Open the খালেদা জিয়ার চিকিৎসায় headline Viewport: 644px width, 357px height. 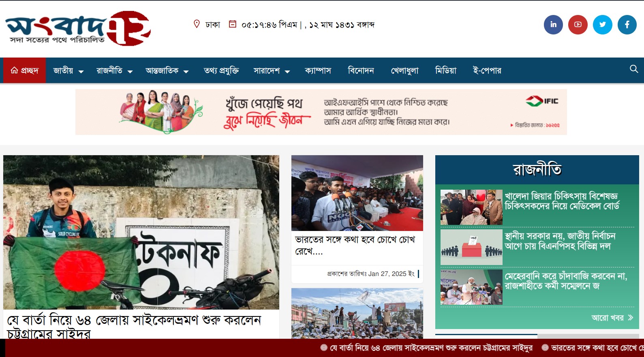pos(562,201)
